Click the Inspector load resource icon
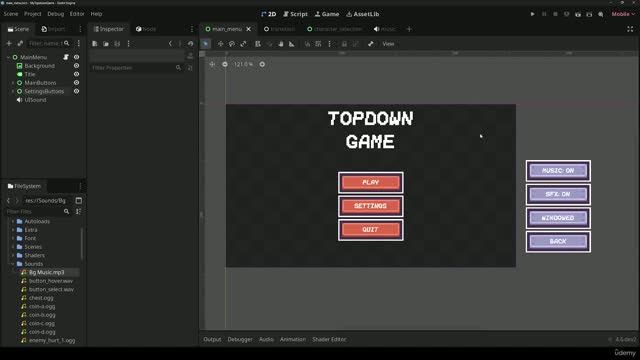640x360 pixels. [x=106, y=44]
